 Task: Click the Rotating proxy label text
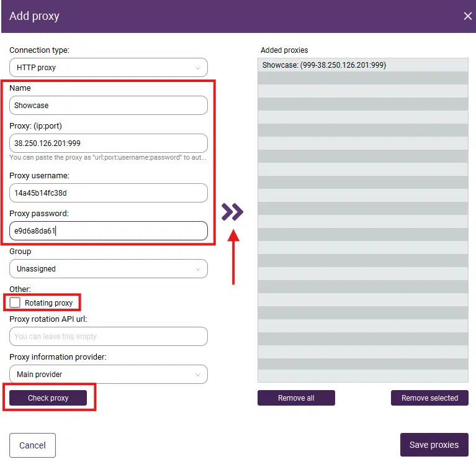[48, 303]
